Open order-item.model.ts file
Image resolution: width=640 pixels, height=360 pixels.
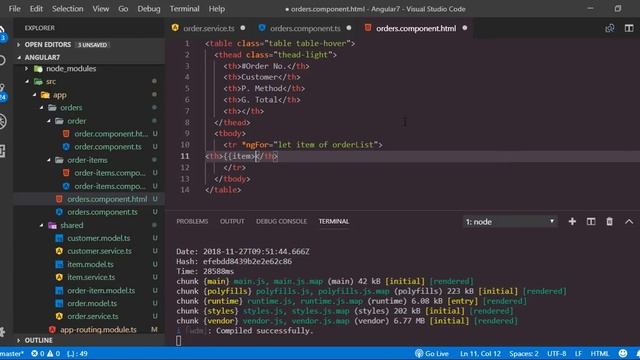(x=101, y=291)
